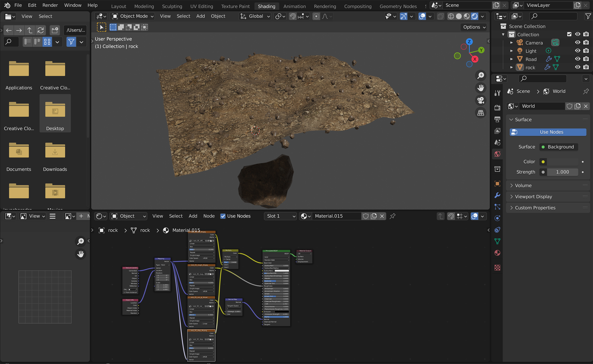
Task: Click the camera navigation icon in viewport
Action: pyautogui.click(x=481, y=100)
